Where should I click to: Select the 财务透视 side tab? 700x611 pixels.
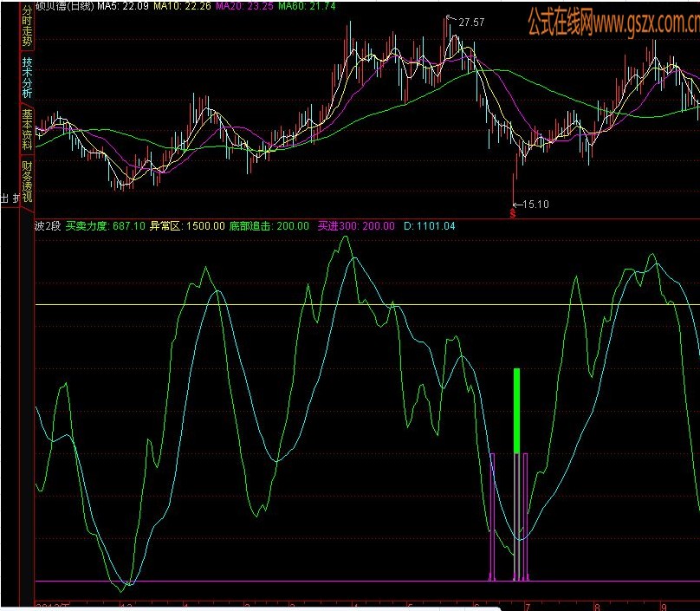click(x=27, y=181)
